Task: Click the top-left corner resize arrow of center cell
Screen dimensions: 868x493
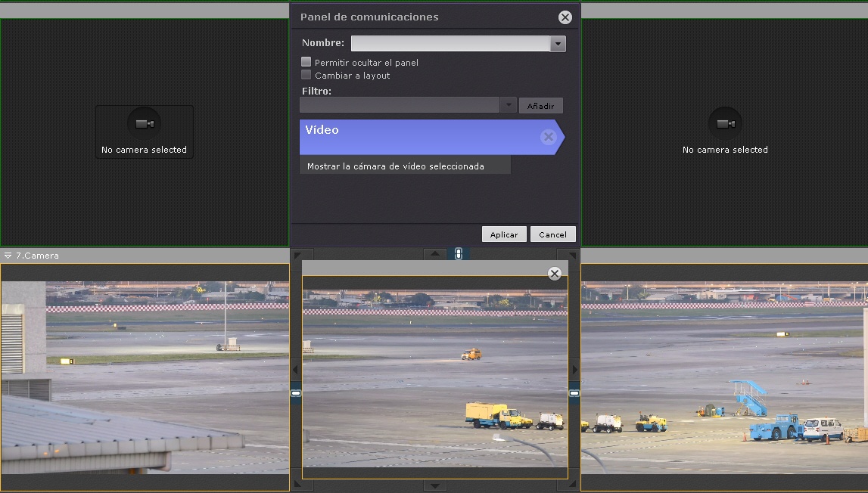Action: point(297,256)
